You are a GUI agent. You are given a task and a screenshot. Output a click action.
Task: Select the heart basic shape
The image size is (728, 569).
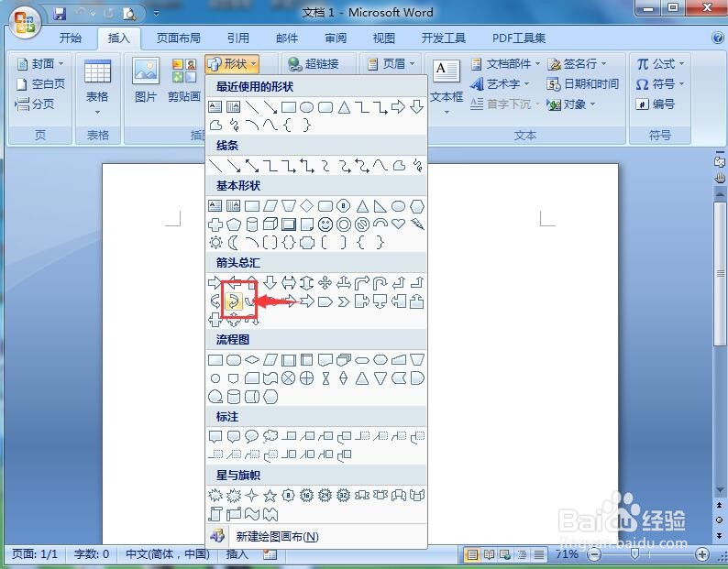398,224
